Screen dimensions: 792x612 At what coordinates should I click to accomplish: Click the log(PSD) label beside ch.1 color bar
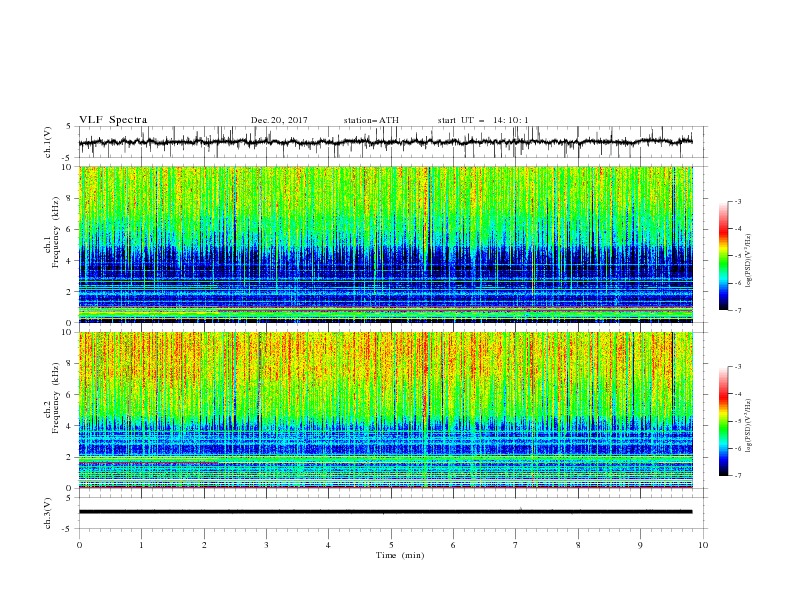coord(748,261)
